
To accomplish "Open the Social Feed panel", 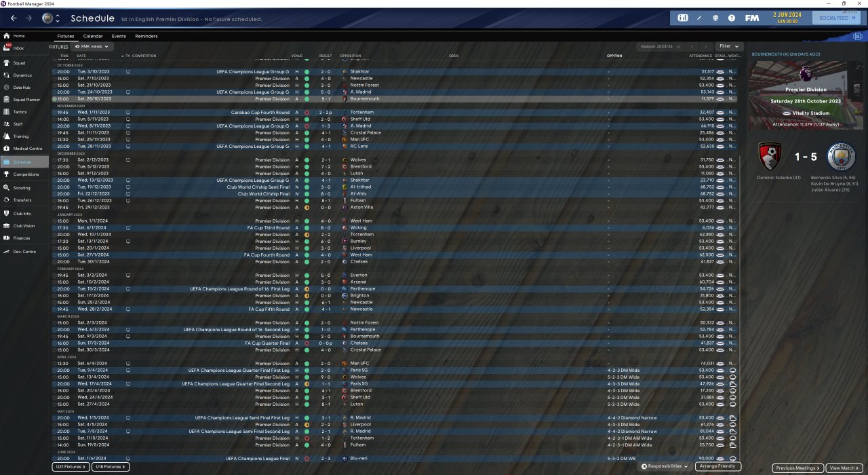I will (x=837, y=18).
